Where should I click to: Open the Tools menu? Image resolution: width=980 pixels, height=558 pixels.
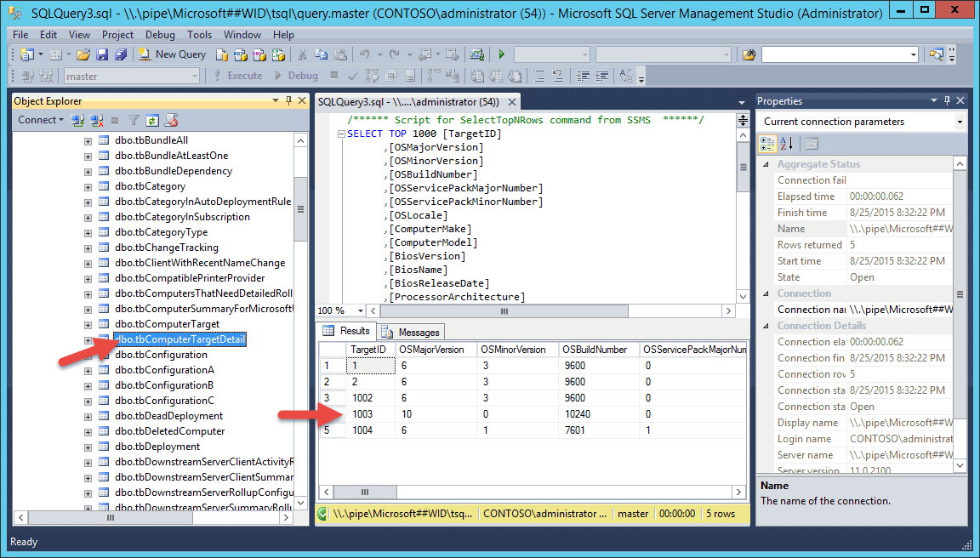199,35
